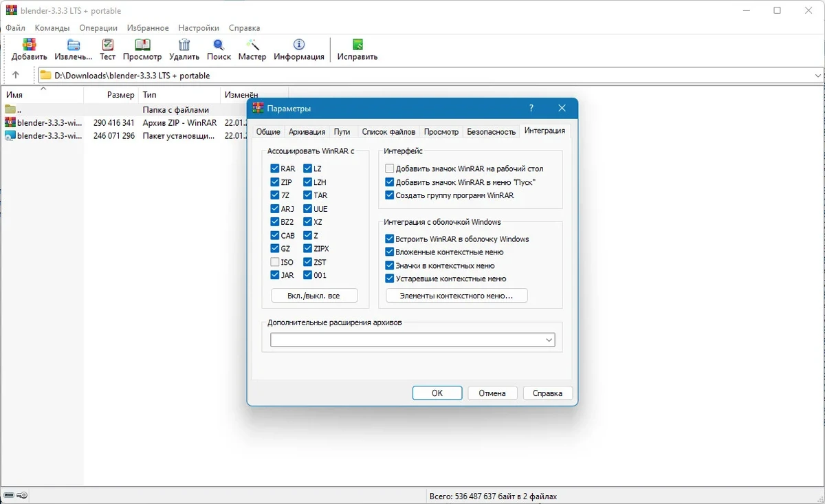The image size is (825, 504).
Task: Toggle Встроить WinRAR в оболочку Windows
Action: [x=390, y=239]
